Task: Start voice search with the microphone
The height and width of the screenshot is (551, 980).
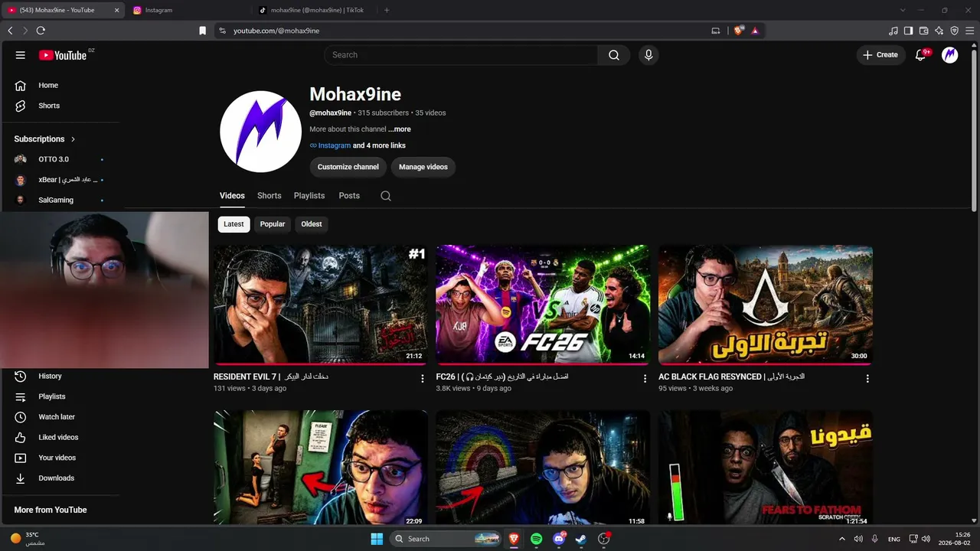Action: (x=648, y=55)
